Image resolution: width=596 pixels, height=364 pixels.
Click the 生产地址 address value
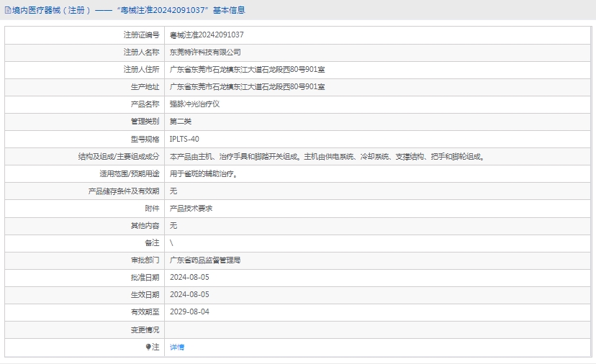point(247,87)
